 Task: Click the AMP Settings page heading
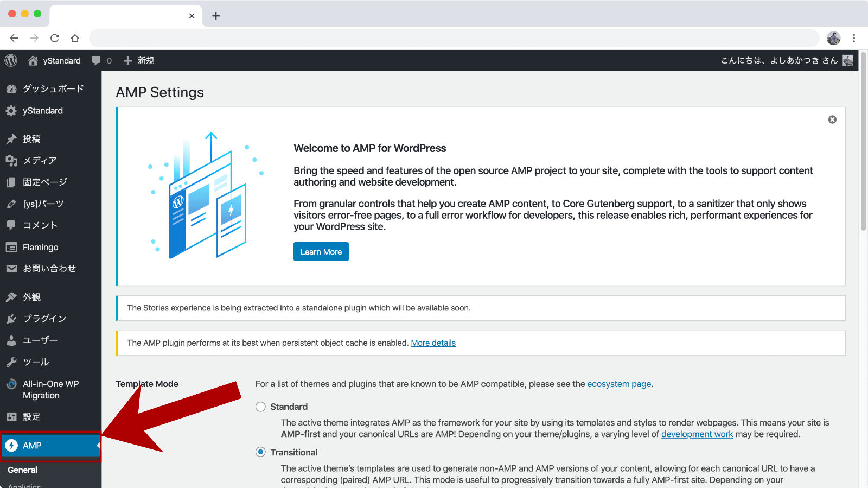tap(160, 92)
